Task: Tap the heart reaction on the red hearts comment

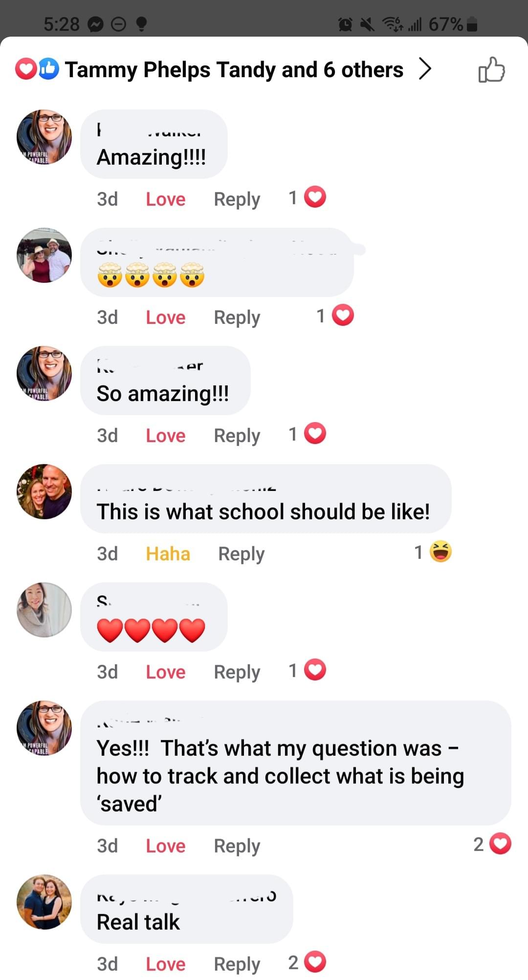Action: [x=315, y=670]
